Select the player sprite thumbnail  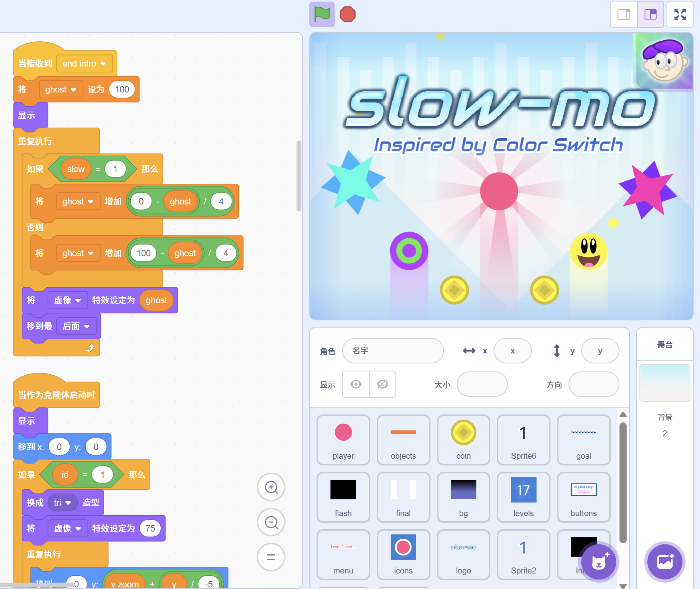click(x=343, y=440)
